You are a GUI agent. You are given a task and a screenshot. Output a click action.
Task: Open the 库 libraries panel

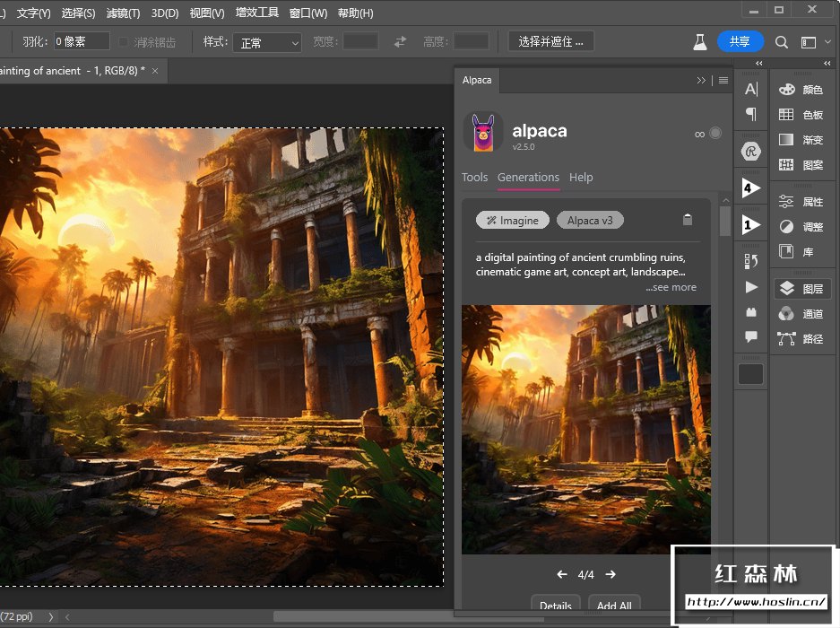[x=797, y=251]
